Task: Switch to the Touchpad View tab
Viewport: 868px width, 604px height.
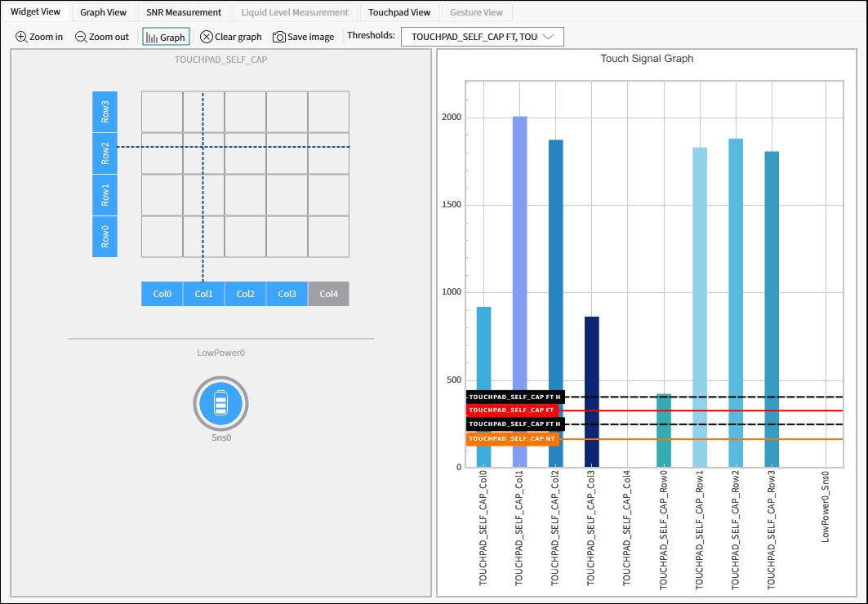Action: point(399,12)
